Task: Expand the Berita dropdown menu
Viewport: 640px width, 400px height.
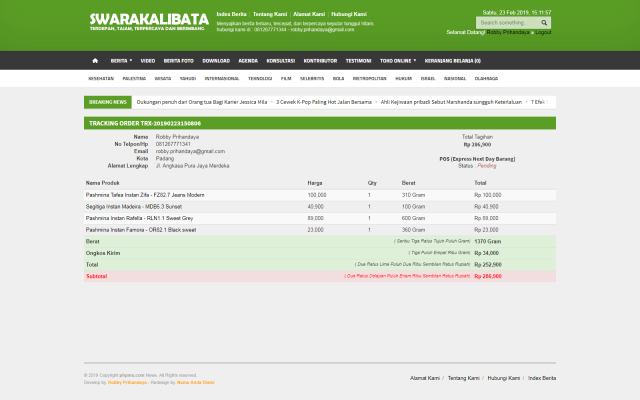Action: (121, 61)
